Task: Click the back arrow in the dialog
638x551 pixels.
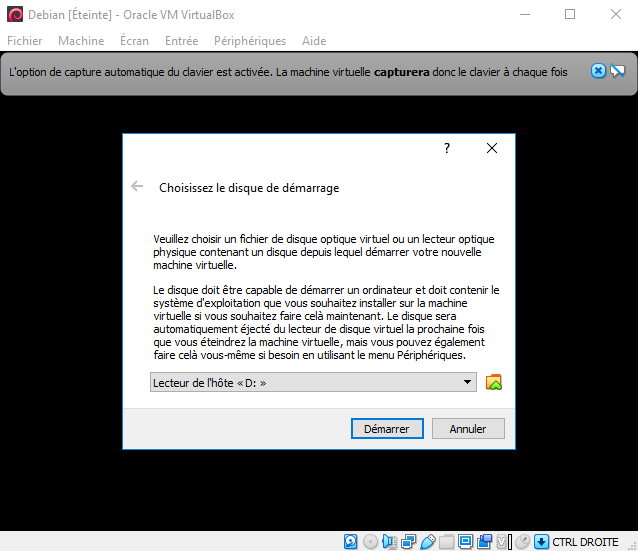Action: click(x=137, y=186)
